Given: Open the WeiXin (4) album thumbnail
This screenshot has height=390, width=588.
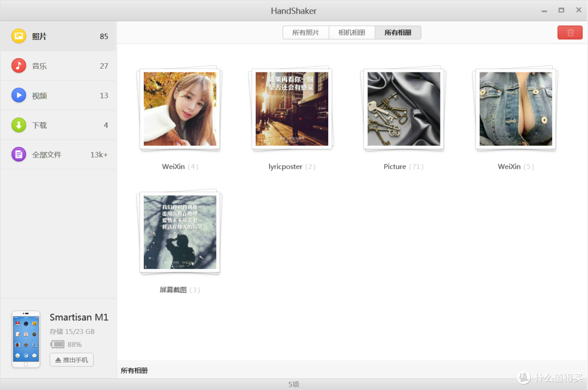Looking at the screenshot, I should point(180,109).
